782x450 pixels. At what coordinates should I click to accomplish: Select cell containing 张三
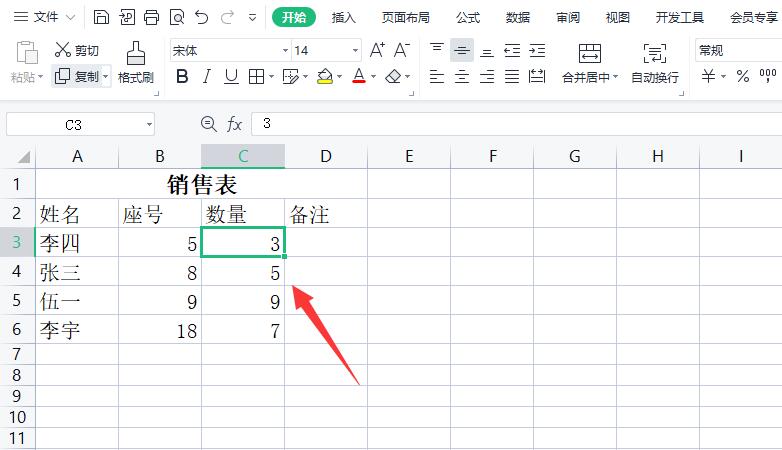coord(77,272)
